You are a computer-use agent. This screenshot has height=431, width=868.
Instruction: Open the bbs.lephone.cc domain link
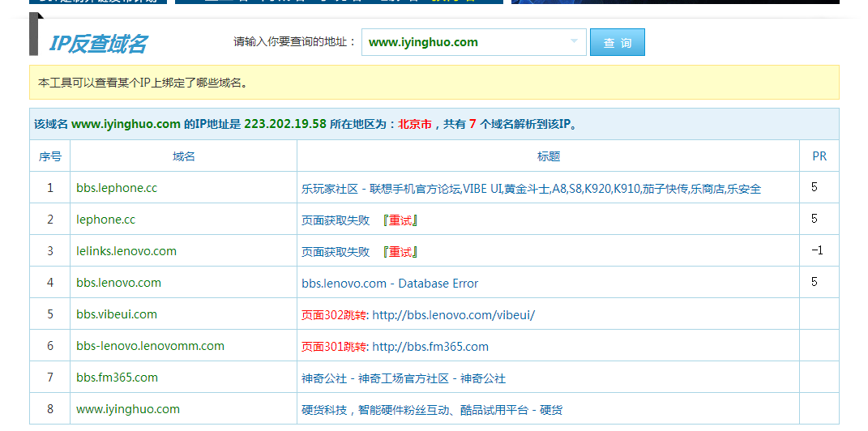117,188
